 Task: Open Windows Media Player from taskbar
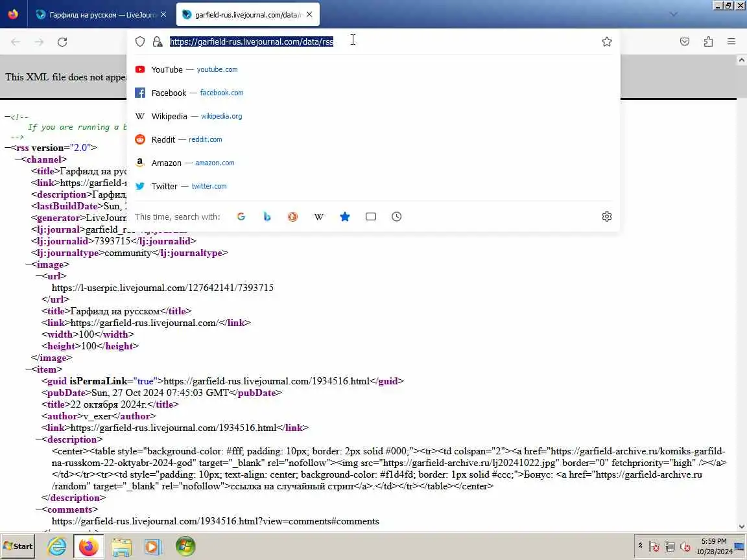(153, 546)
